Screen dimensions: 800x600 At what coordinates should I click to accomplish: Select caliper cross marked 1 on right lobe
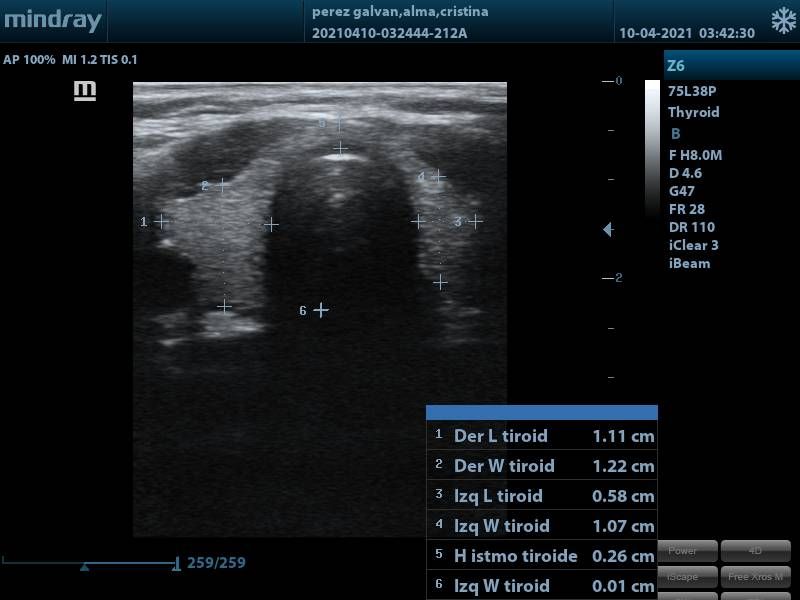pyautogui.click(x=161, y=221)
